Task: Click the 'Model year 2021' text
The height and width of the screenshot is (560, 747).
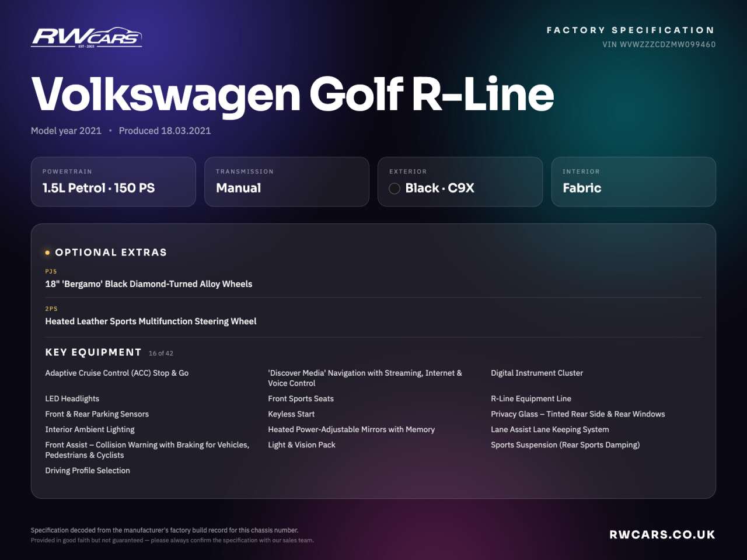Action: coord(66,131)
